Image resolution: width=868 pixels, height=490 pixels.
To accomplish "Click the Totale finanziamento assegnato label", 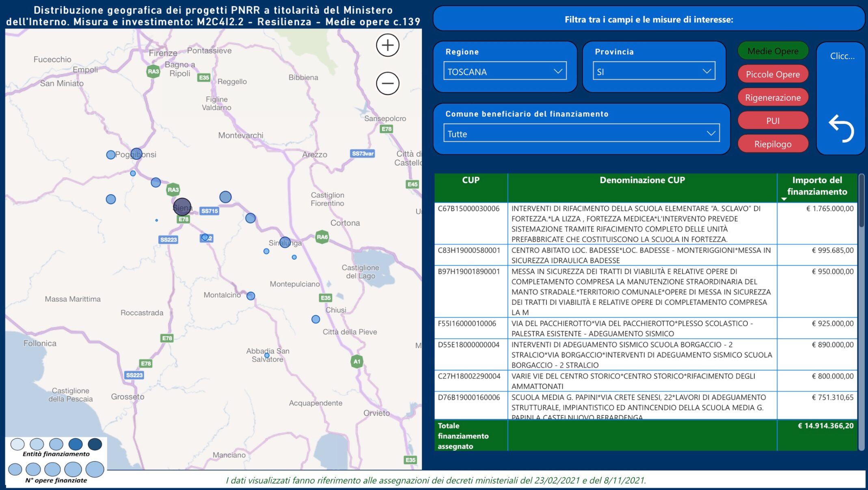I will click(463, 436).
